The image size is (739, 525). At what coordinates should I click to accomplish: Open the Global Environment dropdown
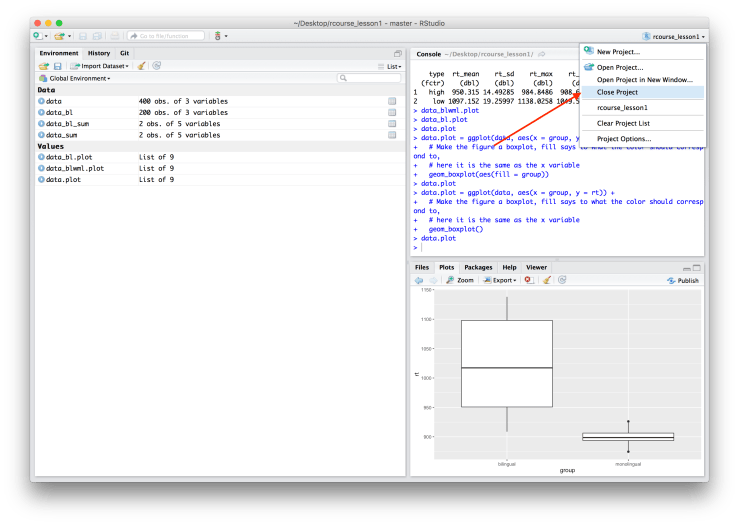(75, 78)
